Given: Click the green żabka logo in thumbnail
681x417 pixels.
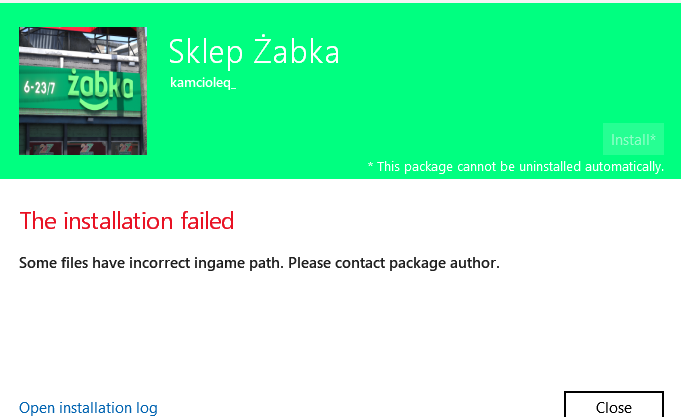Looking at the screenshot, I should click(100, 85).
